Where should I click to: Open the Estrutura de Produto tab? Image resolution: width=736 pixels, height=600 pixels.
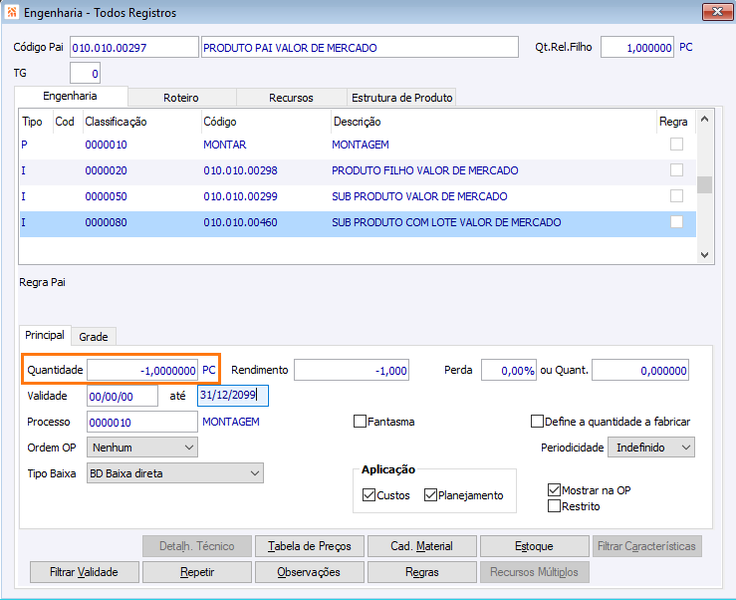[401, 98]
